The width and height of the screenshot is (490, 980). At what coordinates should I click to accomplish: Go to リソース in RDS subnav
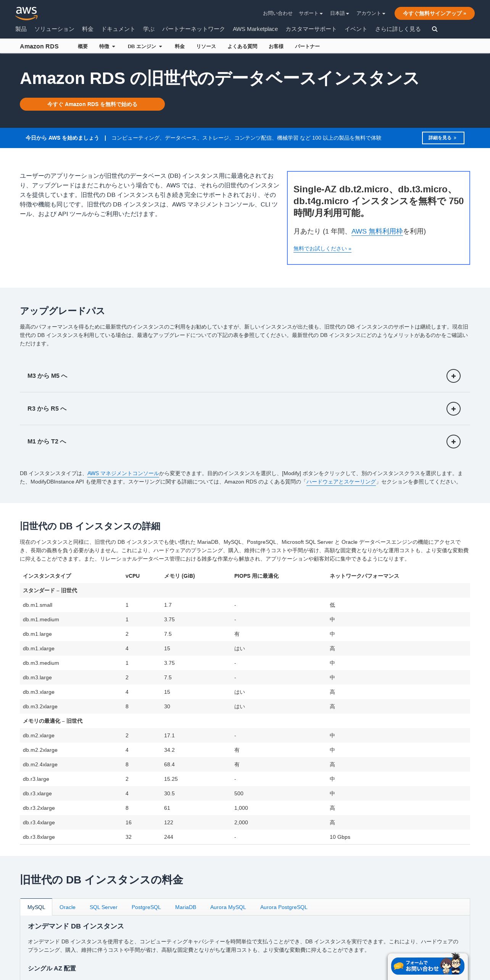tap(206, 46)
